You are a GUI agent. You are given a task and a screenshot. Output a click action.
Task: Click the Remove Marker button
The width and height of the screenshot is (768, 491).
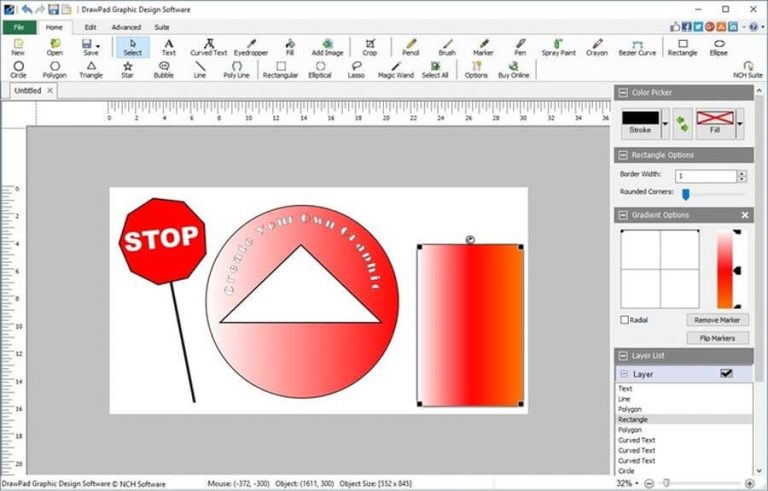click(717, 320)
